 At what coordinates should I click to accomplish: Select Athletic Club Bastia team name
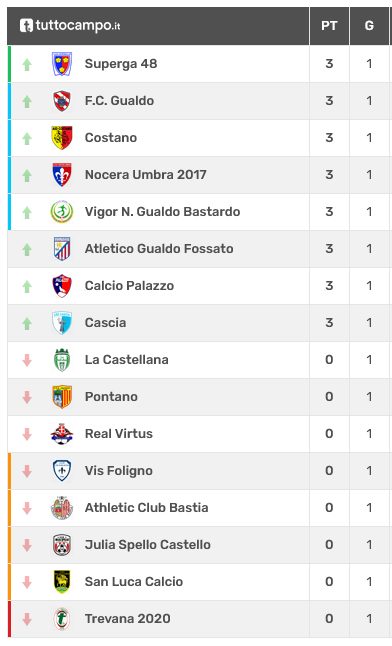[146, 508]
